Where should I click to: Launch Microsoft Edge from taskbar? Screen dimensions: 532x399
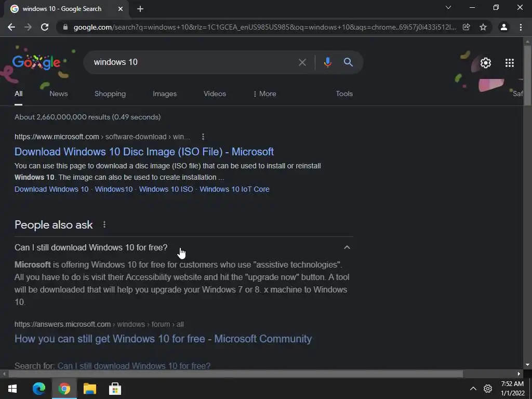[38, 389]
